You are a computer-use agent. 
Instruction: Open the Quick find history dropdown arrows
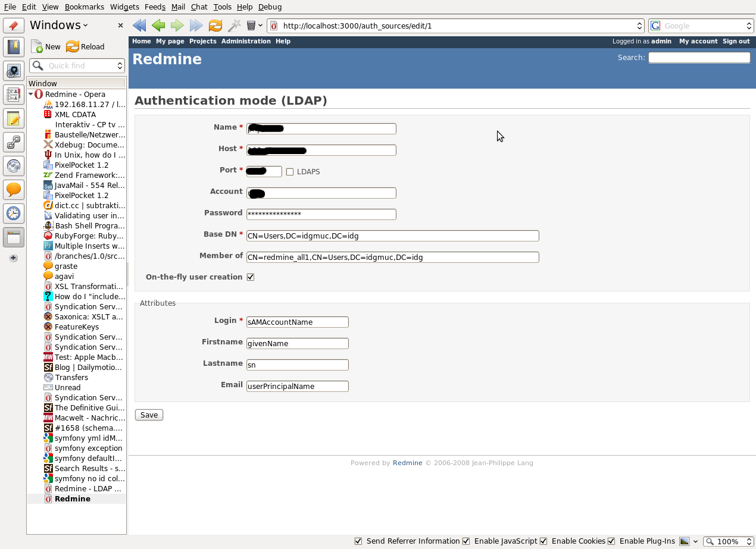point(119,65)
